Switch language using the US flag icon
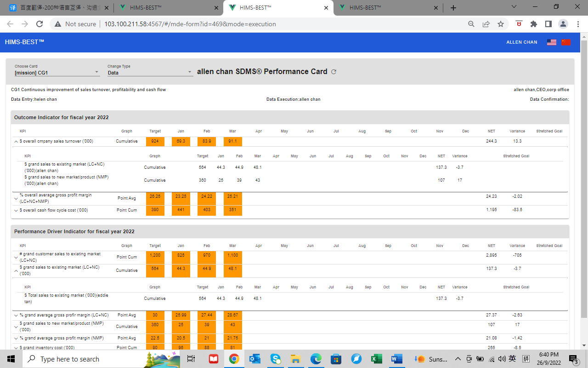Viewport: 588px width, 368px height. [552, 42]
